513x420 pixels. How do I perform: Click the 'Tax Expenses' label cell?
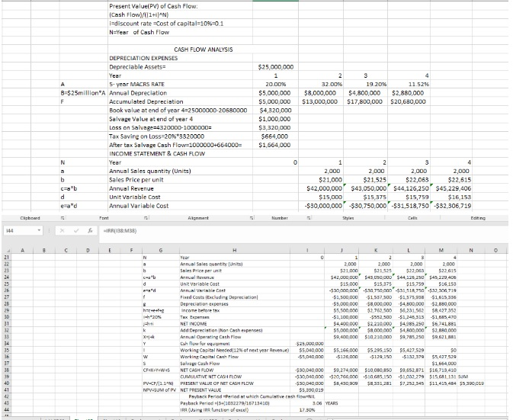tap(194, 317)
